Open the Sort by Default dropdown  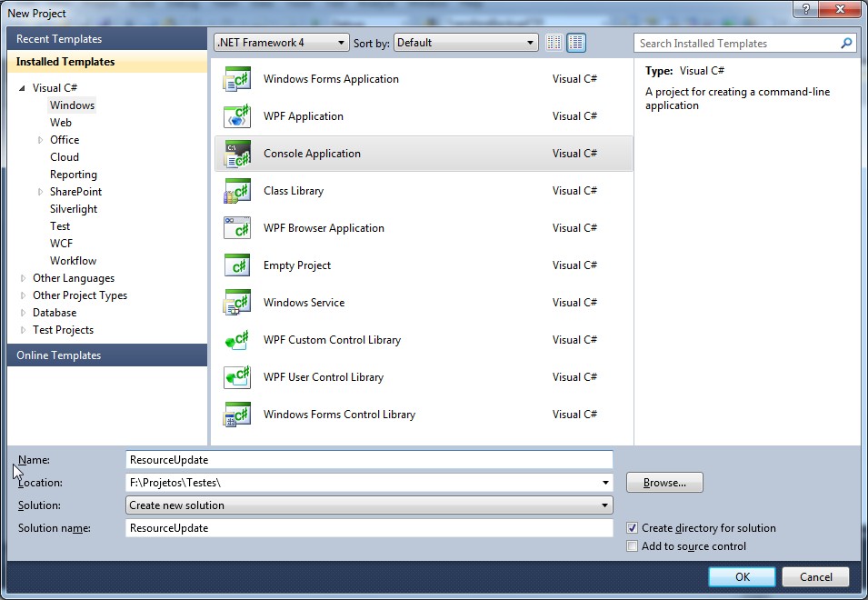[466, 43]
